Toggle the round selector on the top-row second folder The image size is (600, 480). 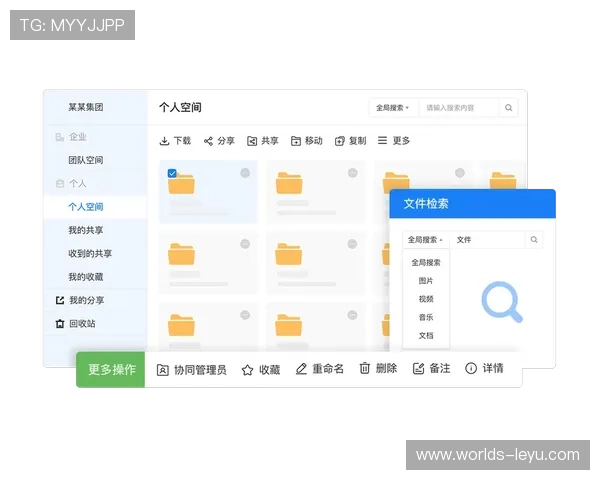[352, 173]
